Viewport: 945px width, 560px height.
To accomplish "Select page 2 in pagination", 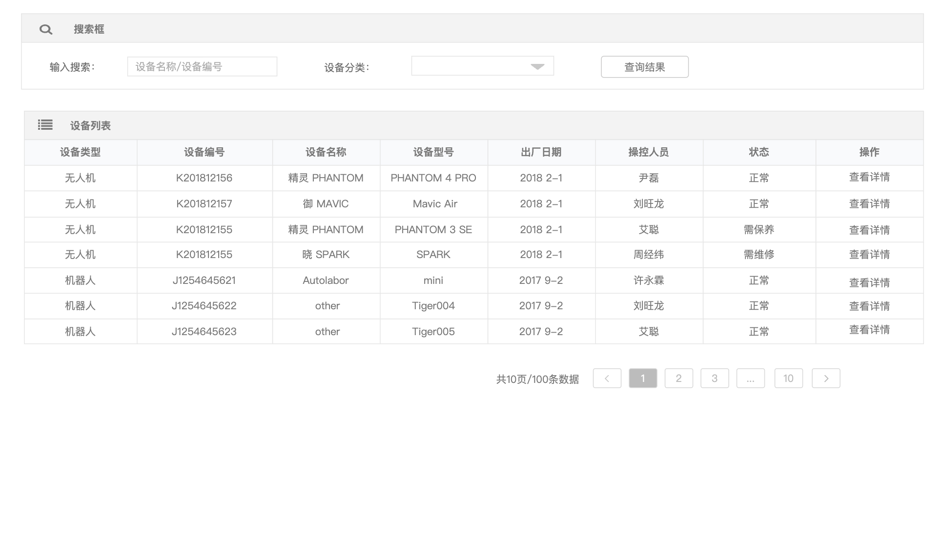I will (x=678, y=379).
